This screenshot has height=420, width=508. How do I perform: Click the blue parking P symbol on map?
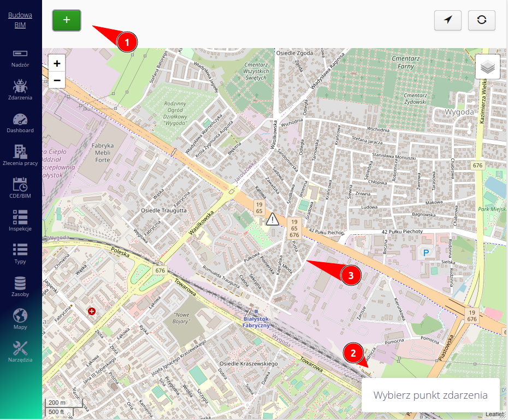[425, 253]
